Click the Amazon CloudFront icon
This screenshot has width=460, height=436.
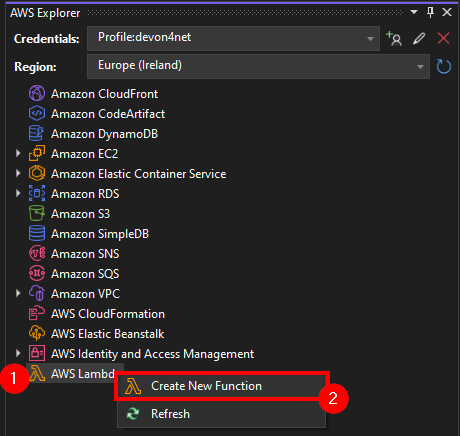pos(37,93)
